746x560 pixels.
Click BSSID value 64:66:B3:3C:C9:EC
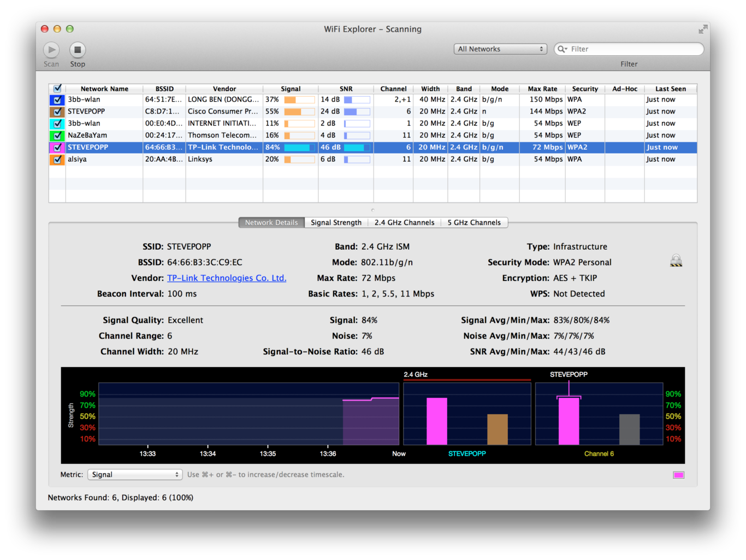205,262
